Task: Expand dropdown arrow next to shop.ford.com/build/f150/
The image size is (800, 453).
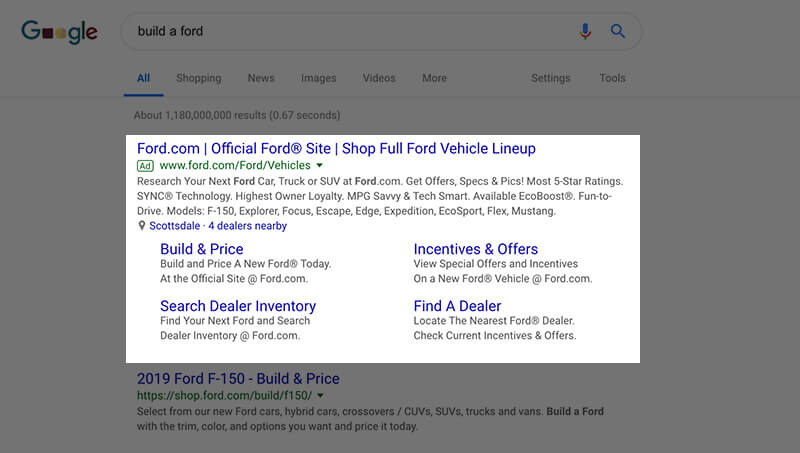Action: 320,395
